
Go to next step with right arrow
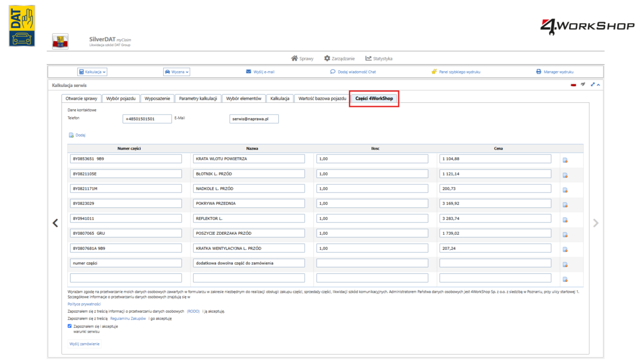click(x=596, y=223)
